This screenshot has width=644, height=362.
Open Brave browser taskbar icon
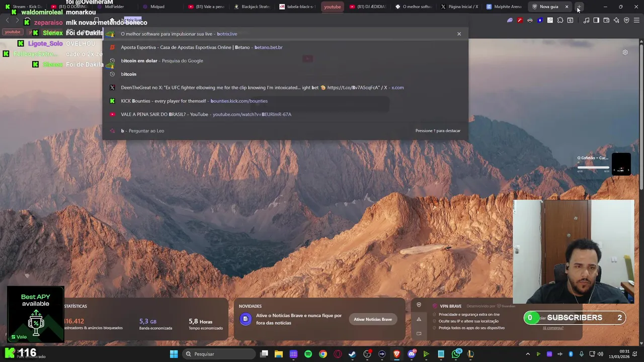396,354
